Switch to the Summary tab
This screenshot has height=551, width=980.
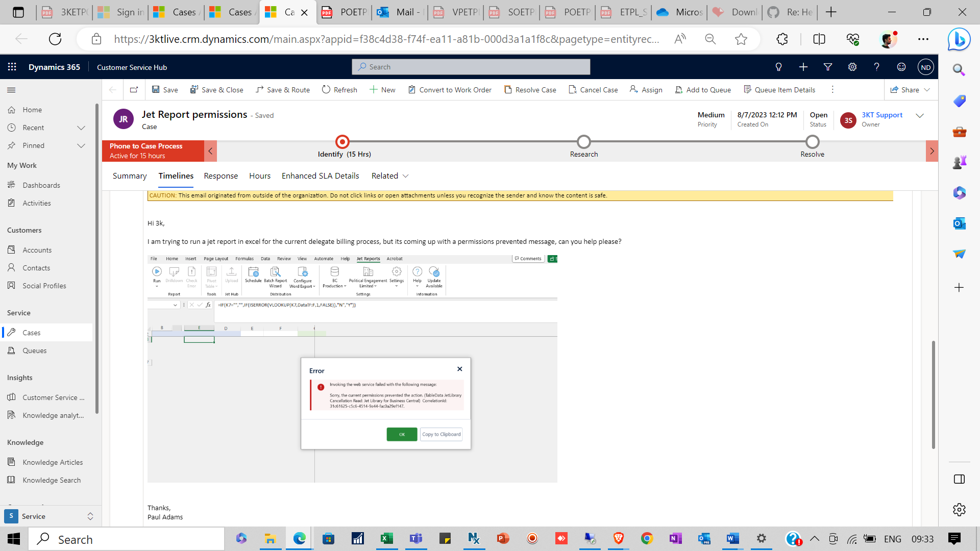coord(129,176)
